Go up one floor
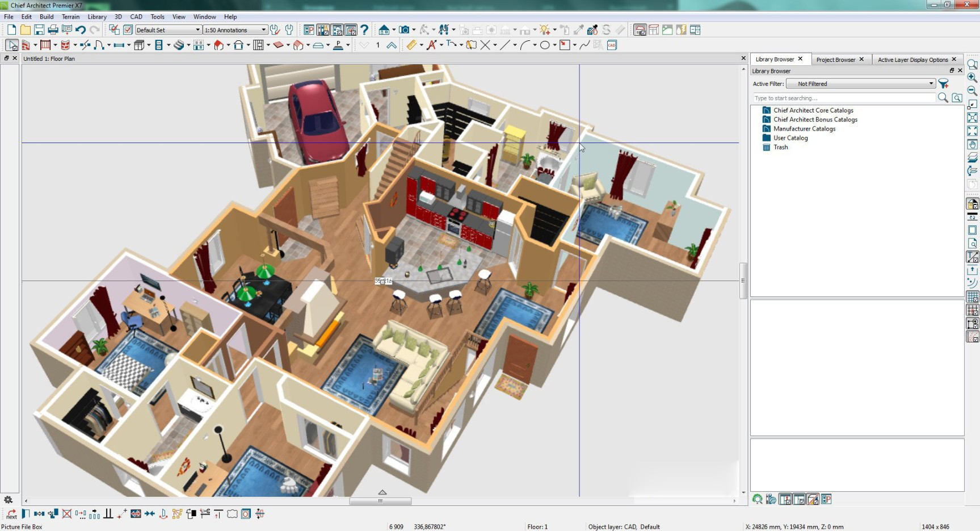The image size is (980, 531). click(x=392, y=45)
